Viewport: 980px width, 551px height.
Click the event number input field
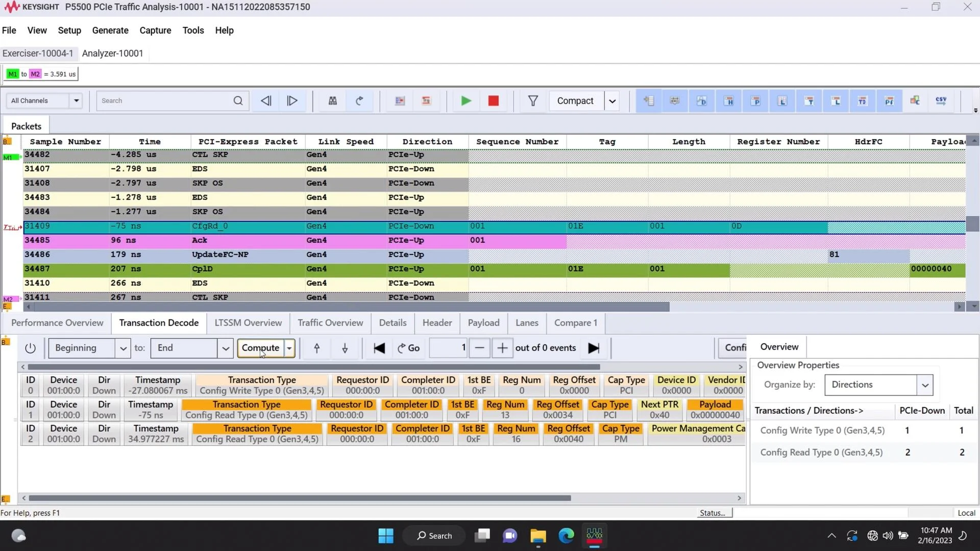[448, 348]
